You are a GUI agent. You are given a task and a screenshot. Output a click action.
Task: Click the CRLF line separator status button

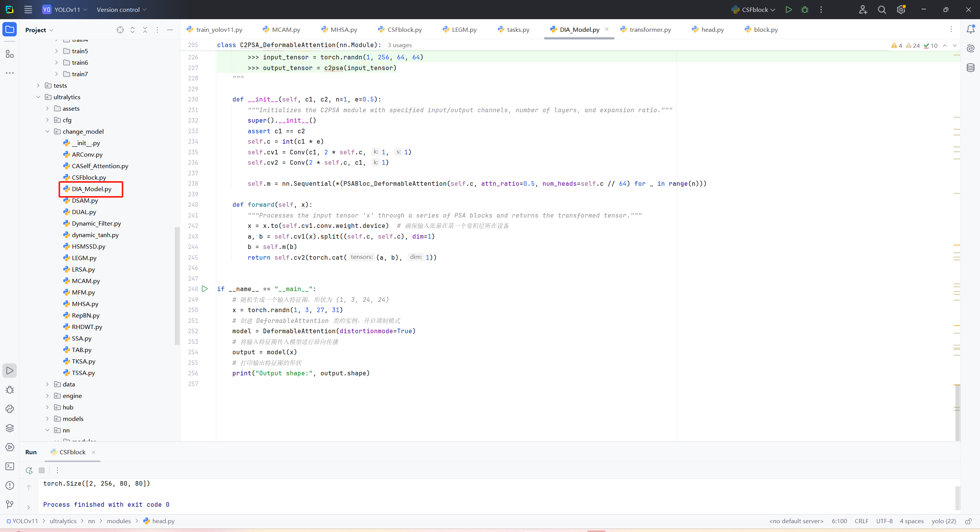coord(861,521)
